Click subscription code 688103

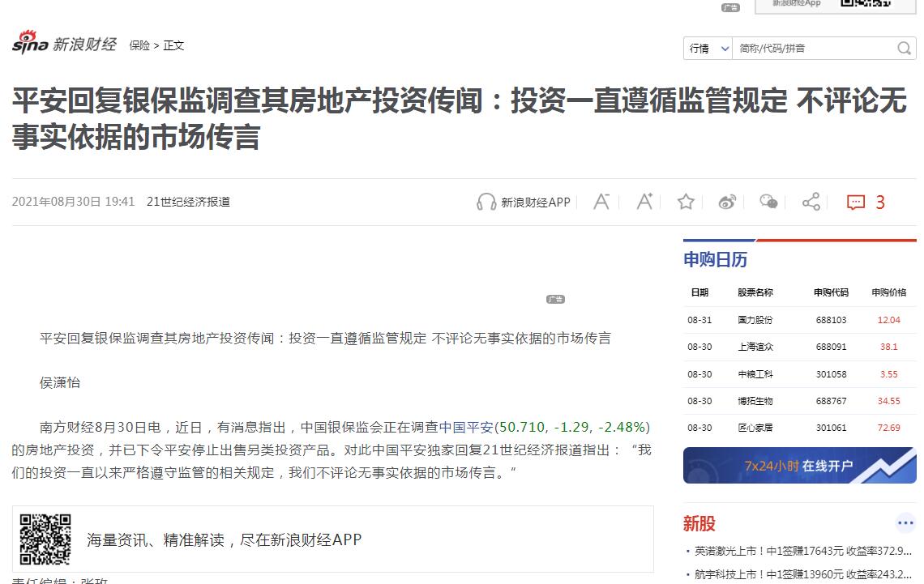(x=831, y=320)
